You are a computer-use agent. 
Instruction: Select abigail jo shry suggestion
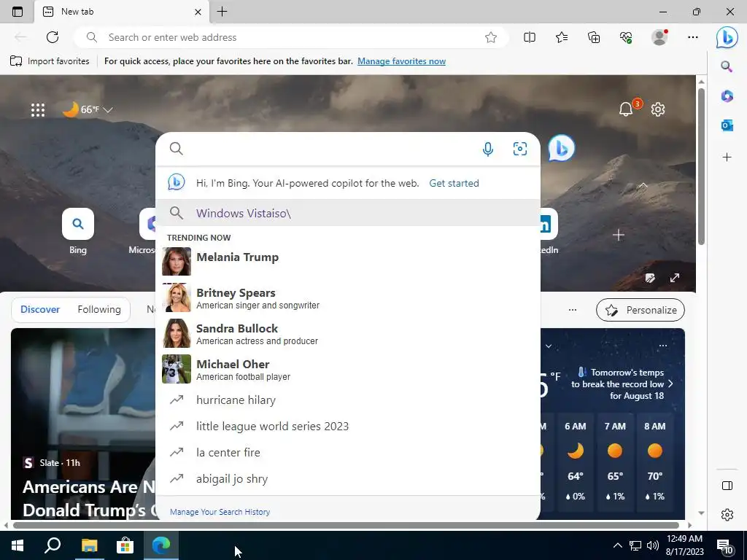pos(348,478)
